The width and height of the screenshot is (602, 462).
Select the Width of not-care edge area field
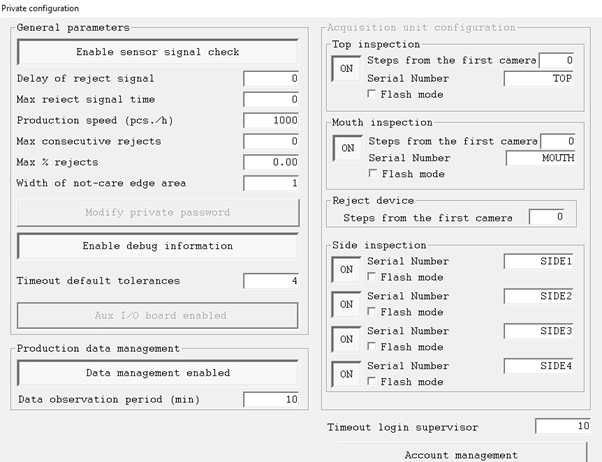pos(272,183)
